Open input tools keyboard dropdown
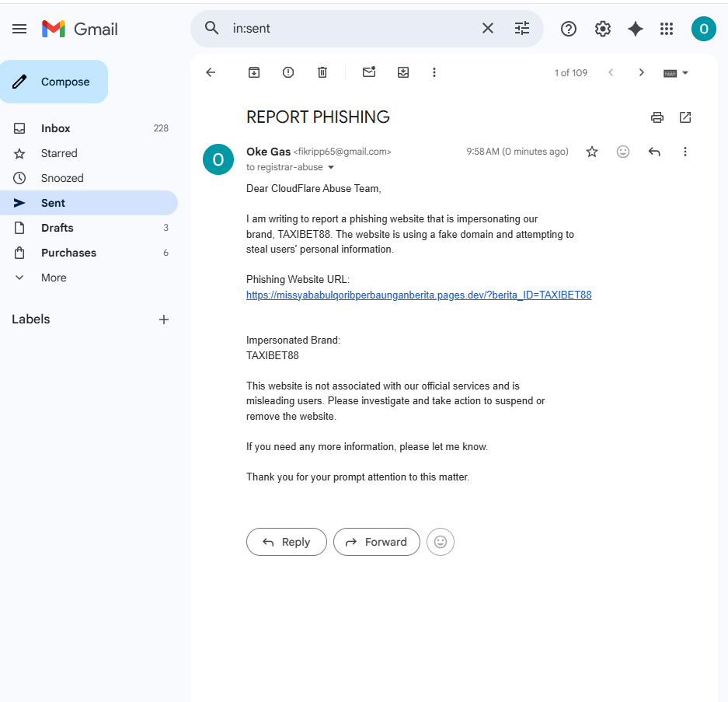This screenshot has width=728, height=702. pyautogui.click(x=675, y=73)
